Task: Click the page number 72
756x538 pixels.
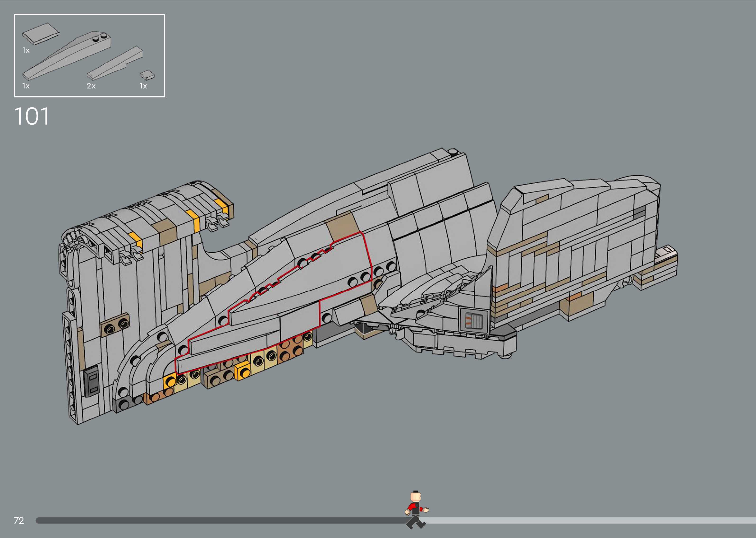Action: pyautogui.click(x=19, y=520)
